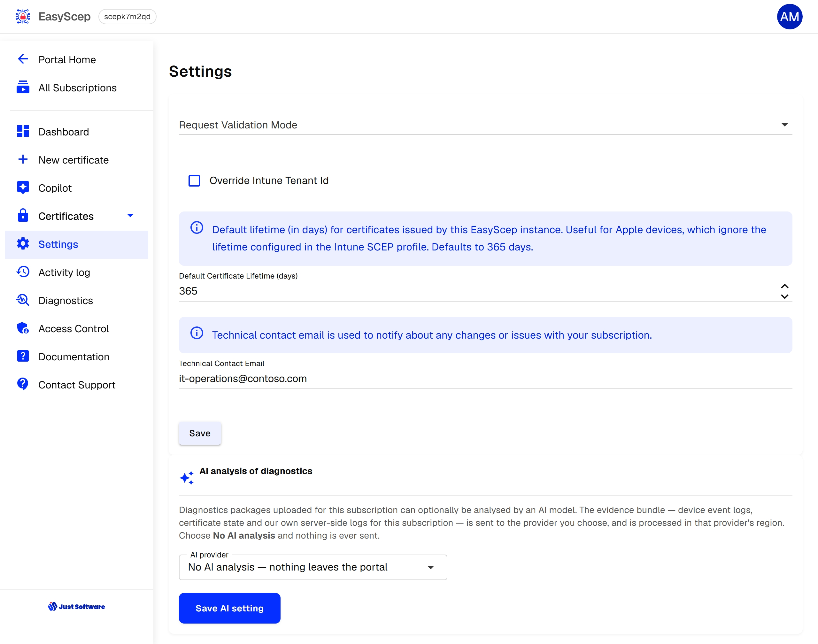The width and height of the screenshot is (818, 644).
Task: Click the Save button
Action: tap(200, 433)
